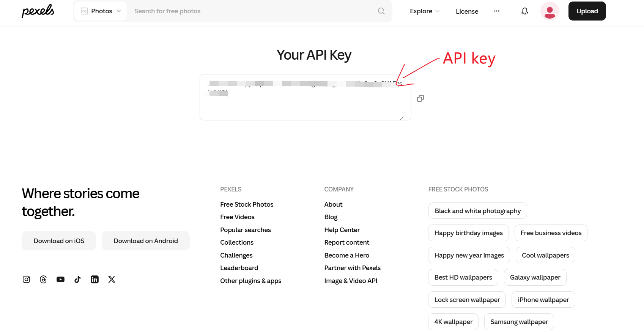Select Cool wallpapers tag
Viewport: 644px width, 332px height.
click(x=545, y=255)
